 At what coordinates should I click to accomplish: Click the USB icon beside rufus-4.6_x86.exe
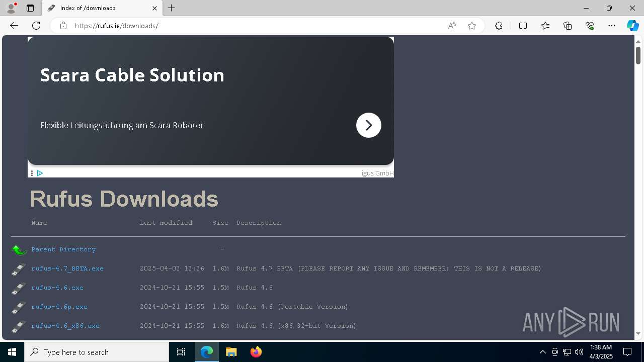(19, 326)
